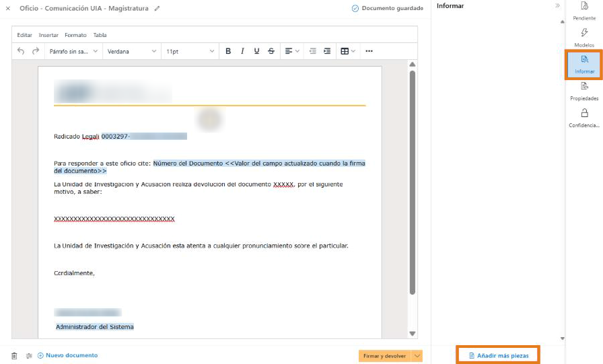Click the highlighted Número del Documento field
603x364 pixels.
coord(209,167)
